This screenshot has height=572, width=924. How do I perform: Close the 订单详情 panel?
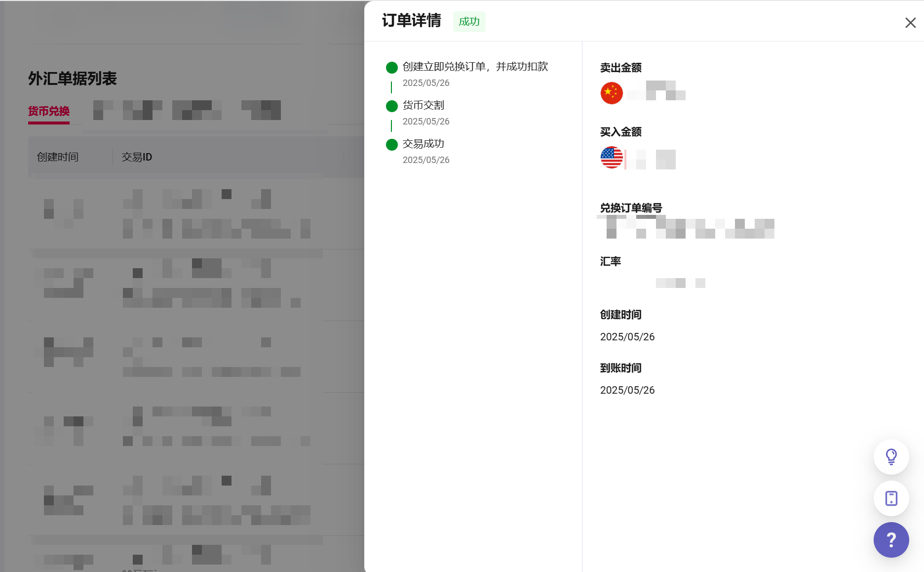coord(910,23)
